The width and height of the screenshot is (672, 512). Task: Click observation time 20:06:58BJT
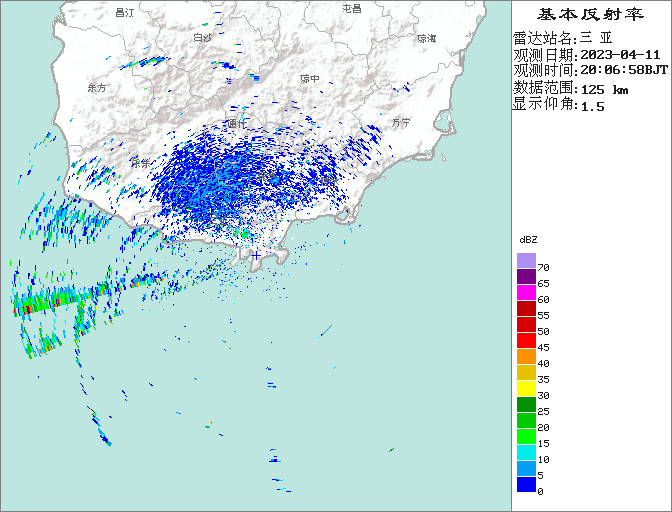click(624, 70)
